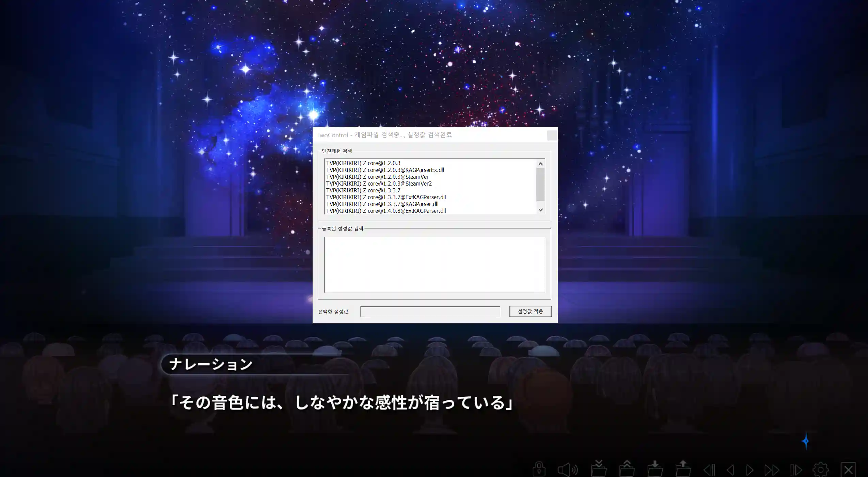
Task: Click the speaker voice replay icon
Action: click(568, 470)
